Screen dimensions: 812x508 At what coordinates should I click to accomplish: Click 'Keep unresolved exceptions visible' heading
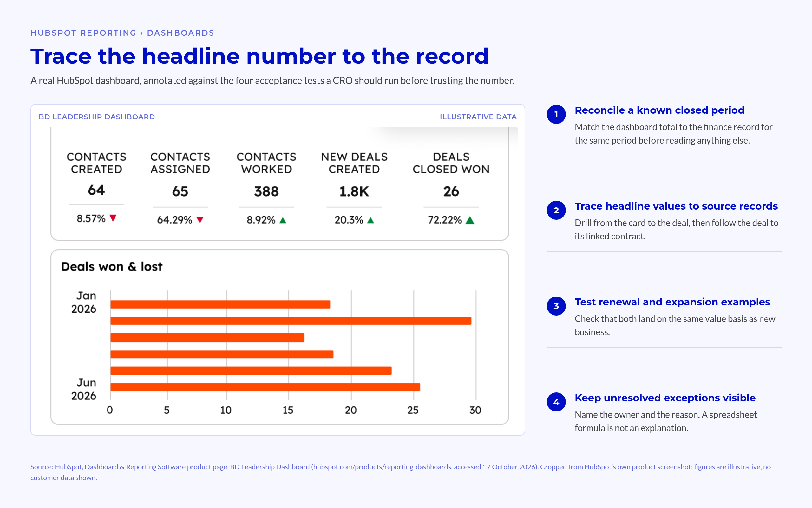[665, 398]
